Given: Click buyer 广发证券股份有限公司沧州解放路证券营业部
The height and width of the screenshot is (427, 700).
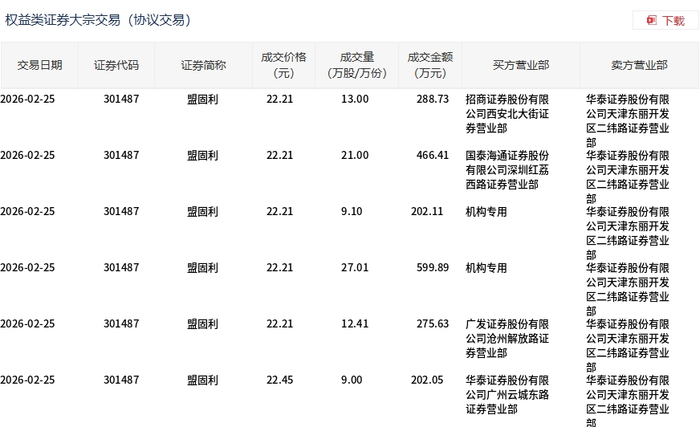Looking at the screenshot, I should pos(507,339).
